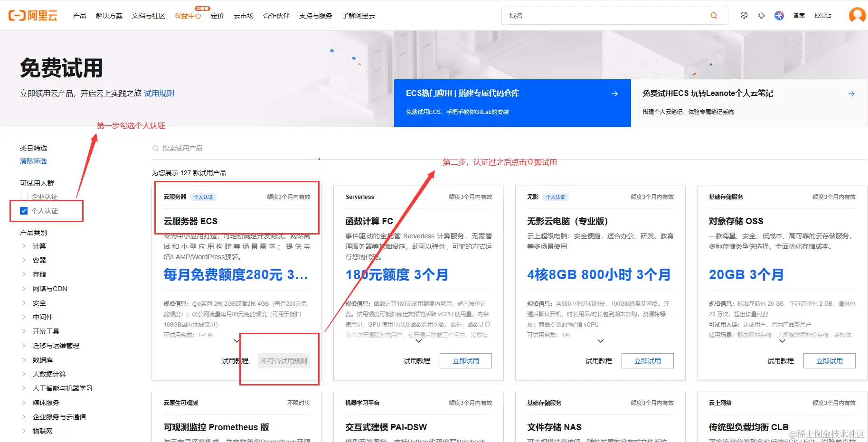Click the headset customer support icon
Viewport: 868px width, 442px height.
[x=761, y=15]
